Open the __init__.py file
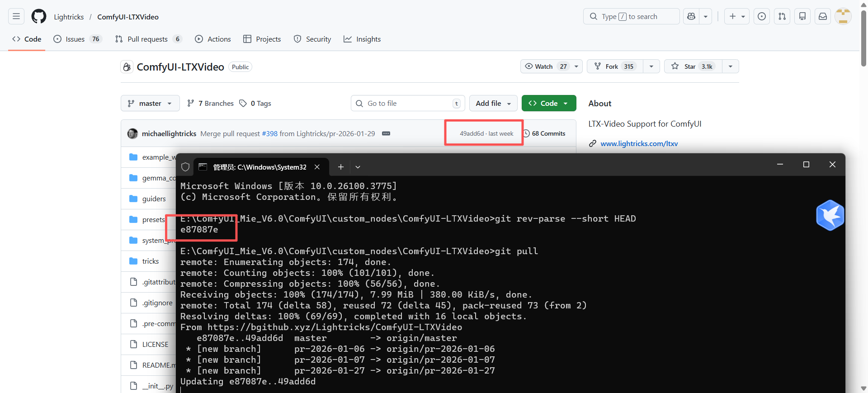The width and height of the screenshot is (868, 393). point(158,386)
